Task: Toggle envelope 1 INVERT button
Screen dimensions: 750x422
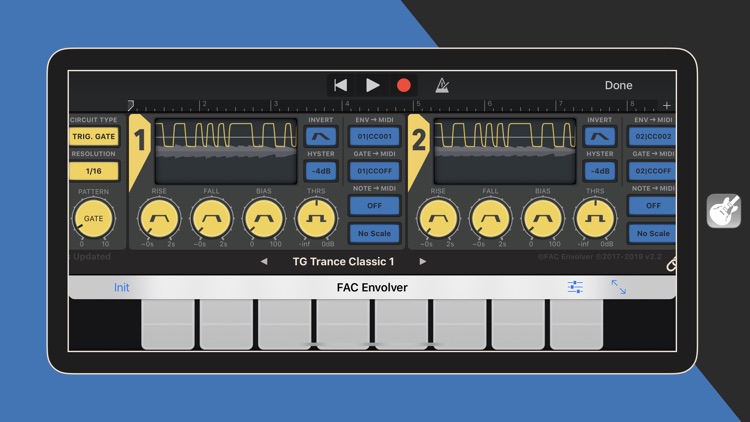Action: click(321, 136)
